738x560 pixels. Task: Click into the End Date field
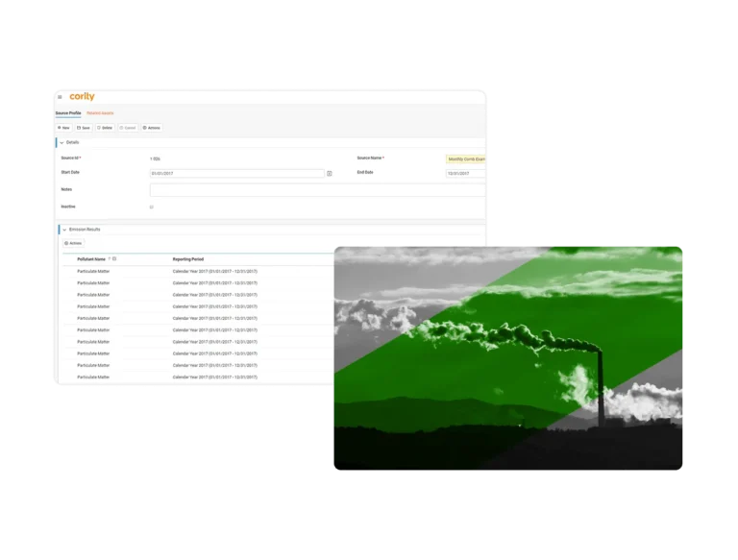tap(465, 174)
